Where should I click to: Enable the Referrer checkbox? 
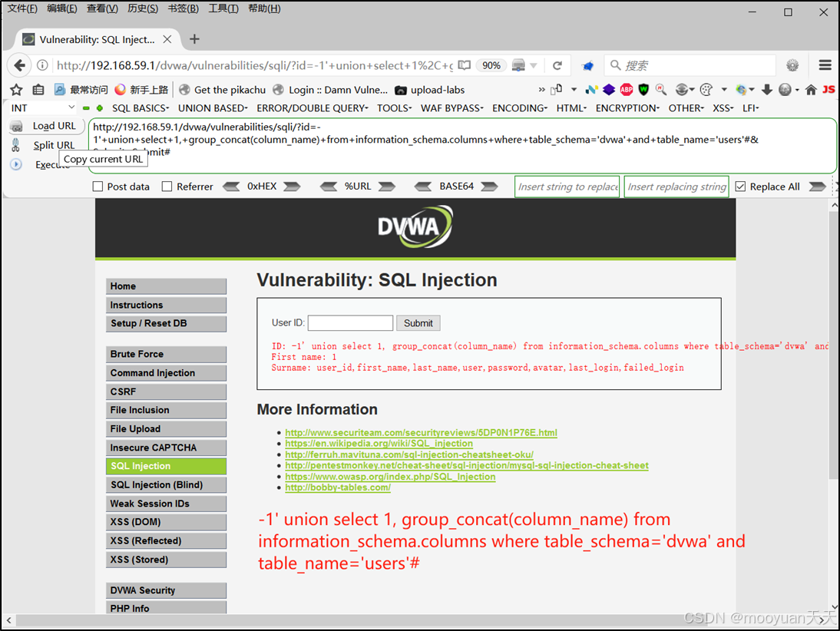167,187
